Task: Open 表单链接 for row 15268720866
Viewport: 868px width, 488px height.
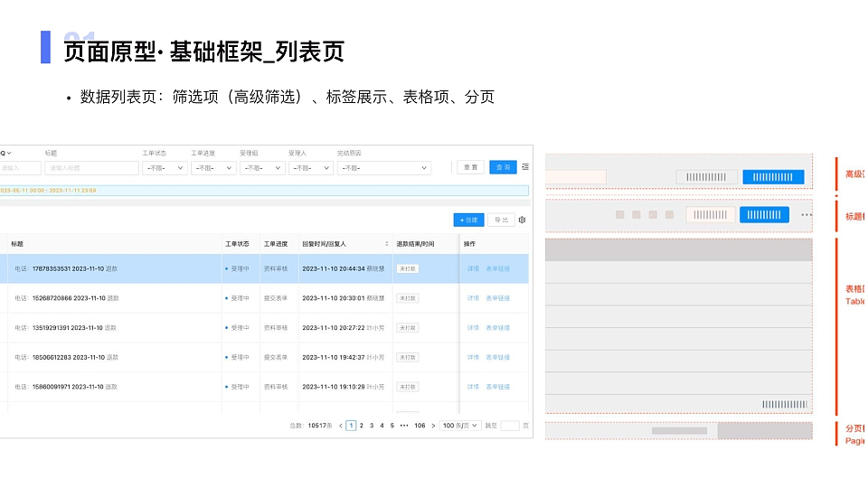Action: pos(498,298)
